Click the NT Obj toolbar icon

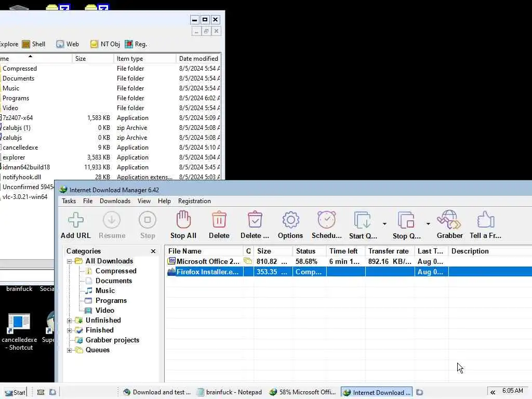105,44
